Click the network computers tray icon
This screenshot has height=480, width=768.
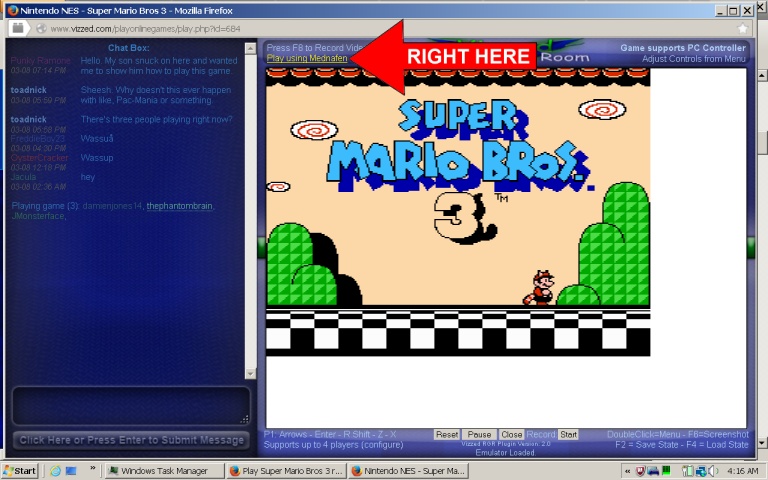pyautogui.click(x=653, y=471)
